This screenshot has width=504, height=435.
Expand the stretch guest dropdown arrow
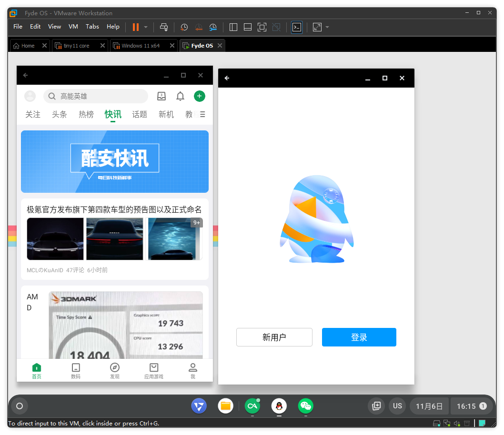click(x=327, y=27)
